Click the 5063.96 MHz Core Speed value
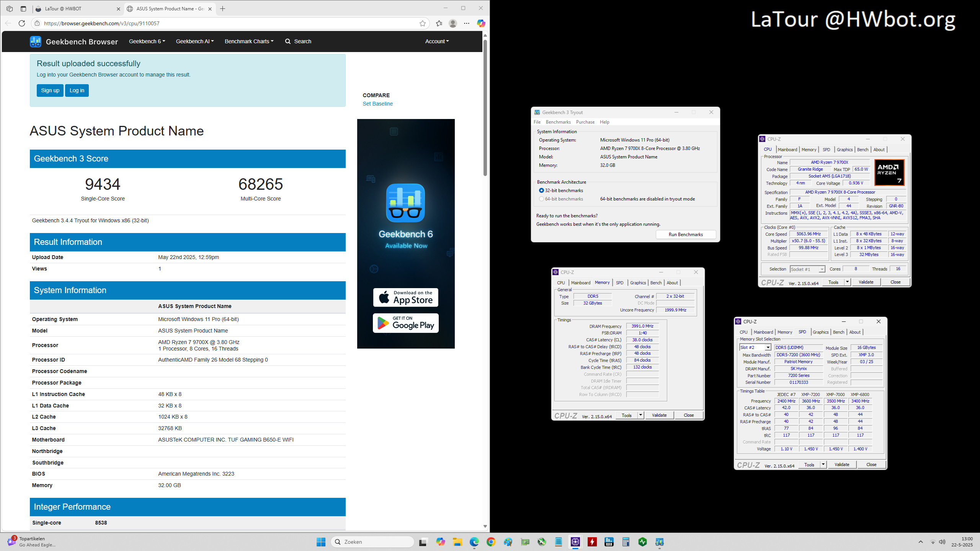This screenshot has height=551, width=980. (x=808, y=234)
